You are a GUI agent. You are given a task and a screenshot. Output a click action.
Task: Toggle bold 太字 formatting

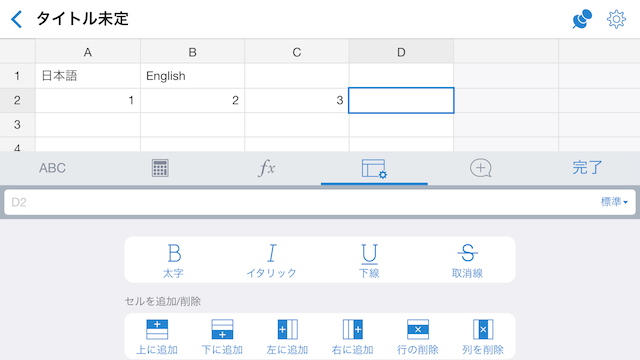point(173,260)
